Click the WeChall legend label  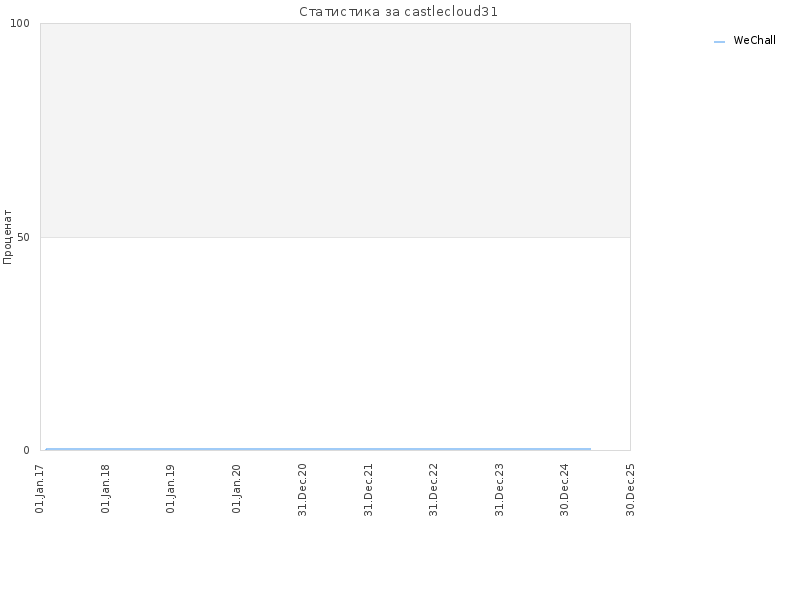[754, 40]
